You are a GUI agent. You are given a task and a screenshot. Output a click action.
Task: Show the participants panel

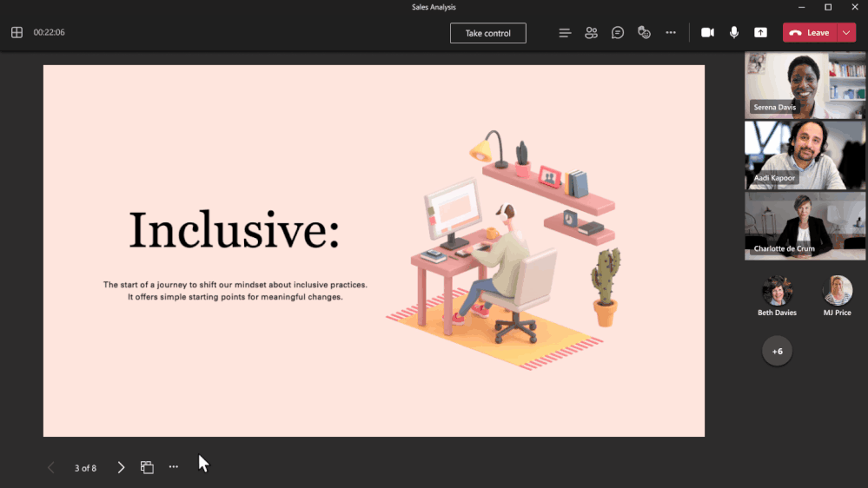(591, 33)
